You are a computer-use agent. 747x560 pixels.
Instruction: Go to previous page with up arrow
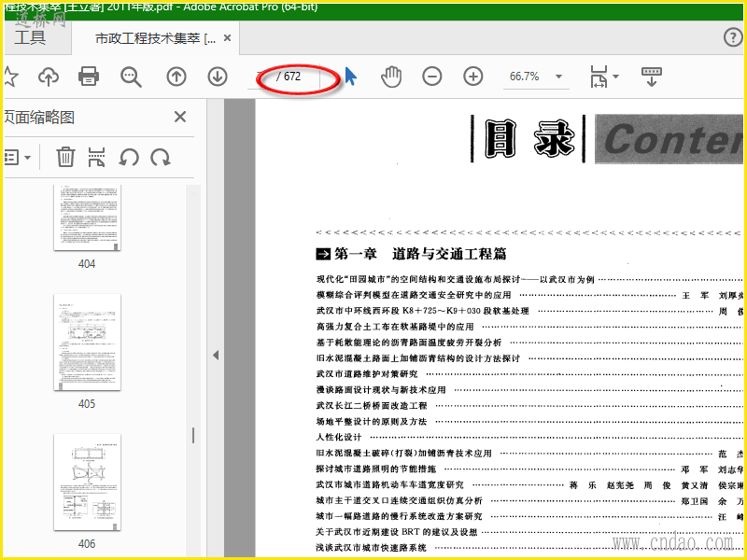(x=176, y=77)
